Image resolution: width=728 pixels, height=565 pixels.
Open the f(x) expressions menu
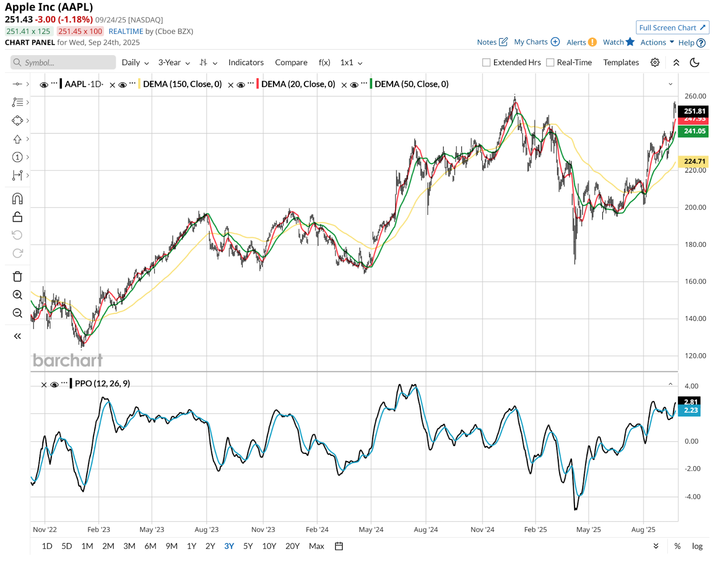pyautogui.click(x=324, y=62)
